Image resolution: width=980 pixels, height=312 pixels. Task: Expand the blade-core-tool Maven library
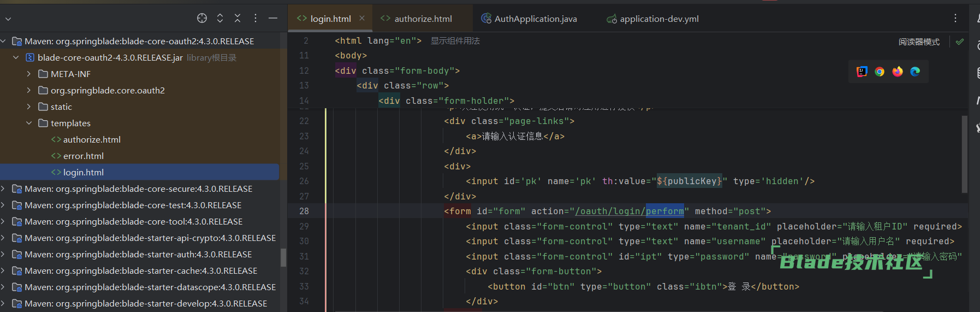tap(3, 221)
